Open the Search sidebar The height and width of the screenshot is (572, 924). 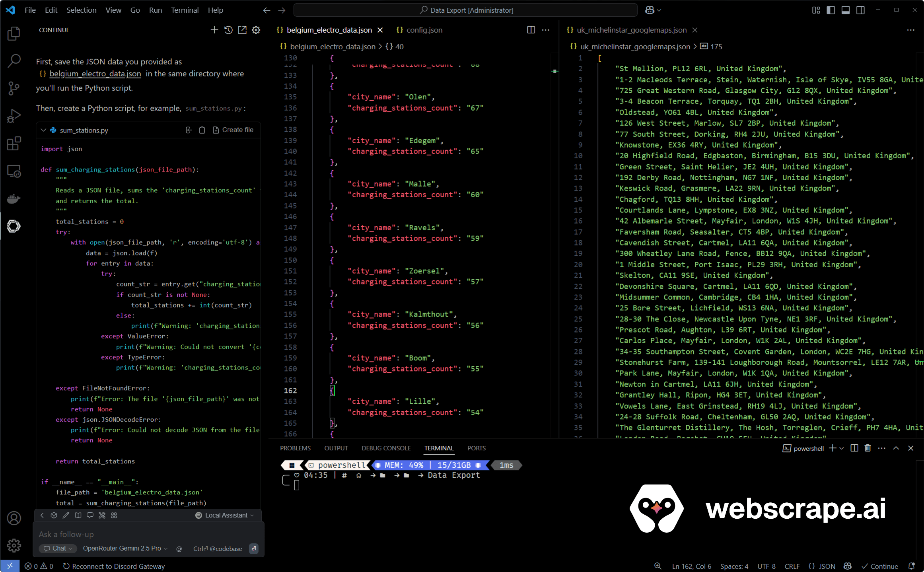click(14, 61)
